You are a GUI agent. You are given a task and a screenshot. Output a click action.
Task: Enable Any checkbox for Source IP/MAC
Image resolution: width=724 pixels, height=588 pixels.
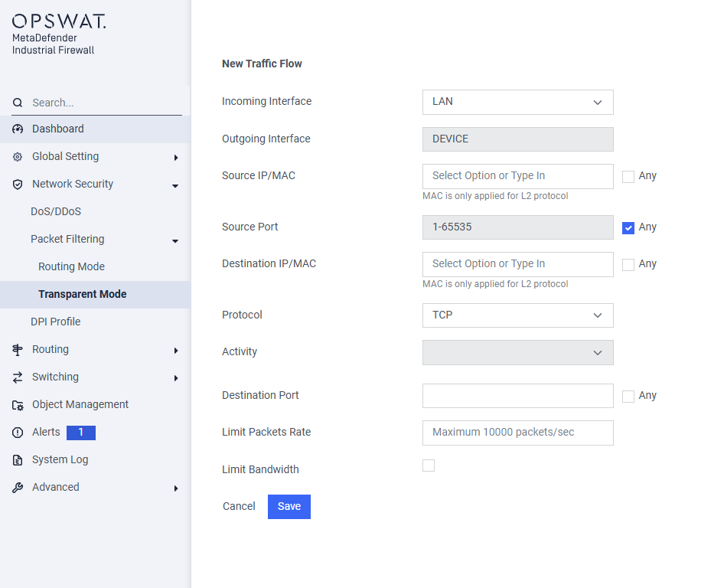click(x=628, y=176)
